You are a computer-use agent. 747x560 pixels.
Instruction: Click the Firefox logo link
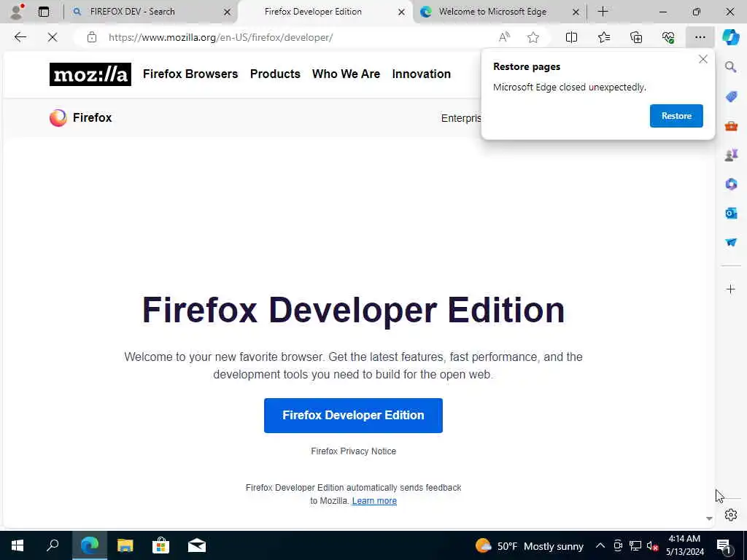point(80,117)
